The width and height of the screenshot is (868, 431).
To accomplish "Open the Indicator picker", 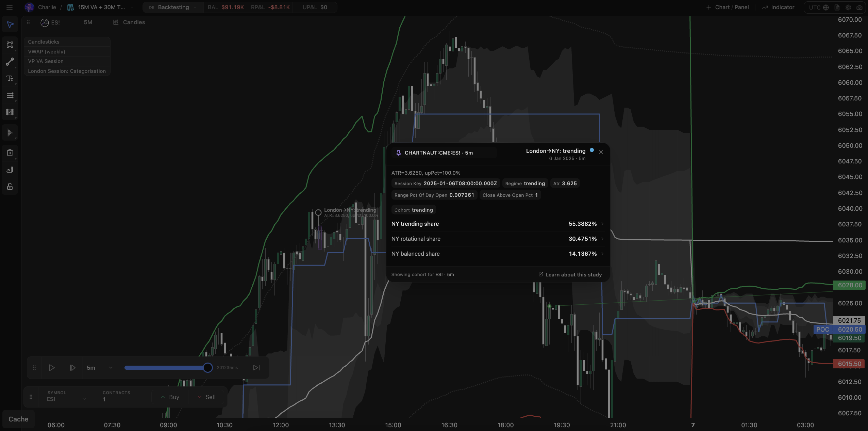I will [778, 7].
